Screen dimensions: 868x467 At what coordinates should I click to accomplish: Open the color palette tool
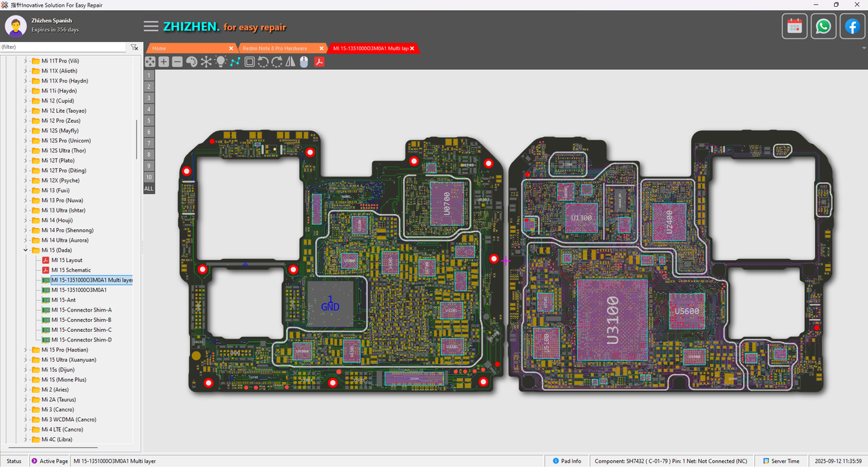191,62
